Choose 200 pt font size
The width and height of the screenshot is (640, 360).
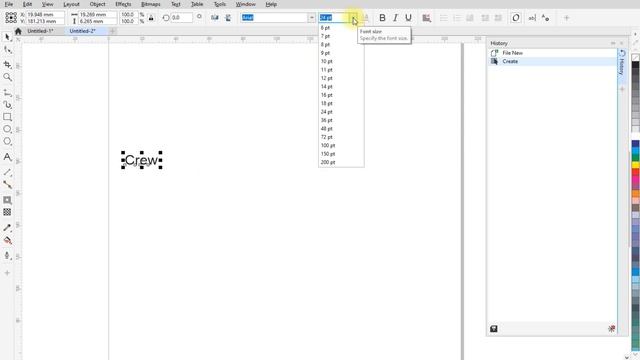(341, 162)
